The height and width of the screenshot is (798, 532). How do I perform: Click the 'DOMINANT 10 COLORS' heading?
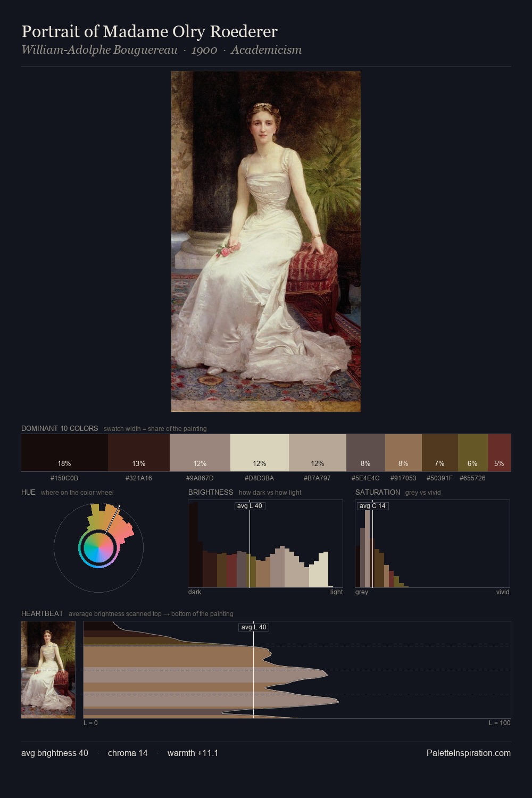coord(60,428)
